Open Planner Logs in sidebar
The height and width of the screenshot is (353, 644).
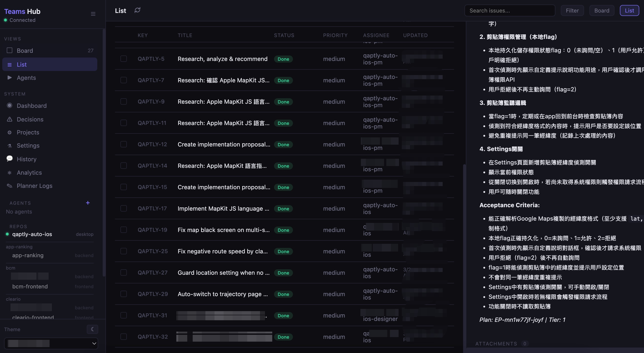50,186
